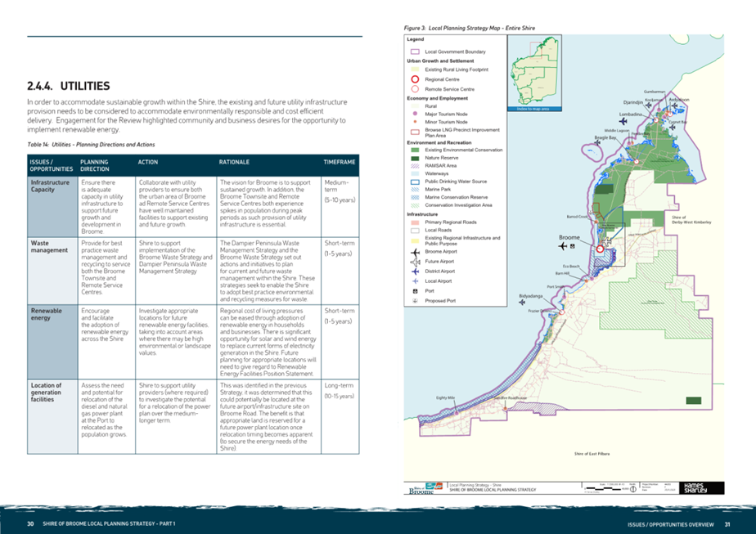The width and height of the screenshot is (756, 534).
Task: Click the Local Airport legend icon
Action: coord(415,281)
